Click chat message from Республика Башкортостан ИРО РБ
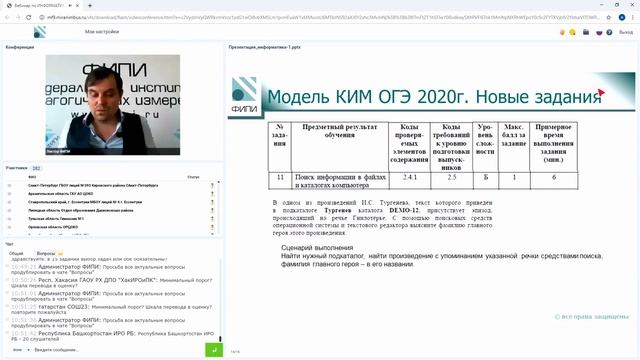The image size is (640, 360). pos(113,336)
